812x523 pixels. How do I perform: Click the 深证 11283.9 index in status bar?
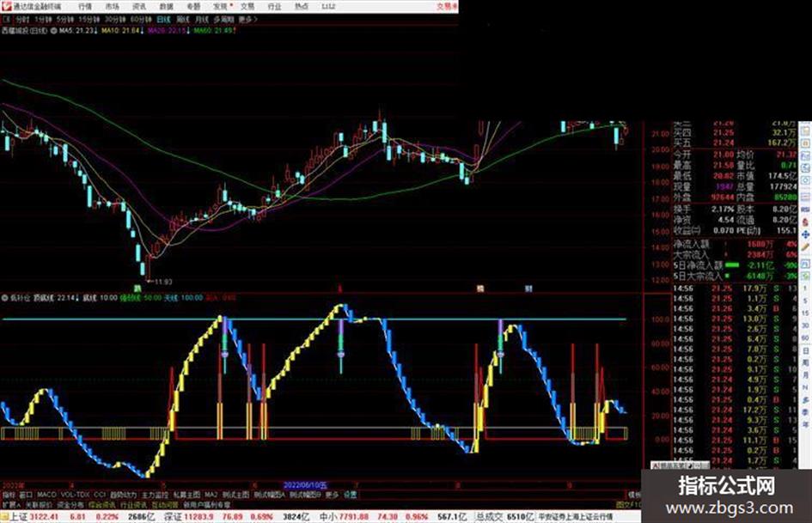point(189,517)
